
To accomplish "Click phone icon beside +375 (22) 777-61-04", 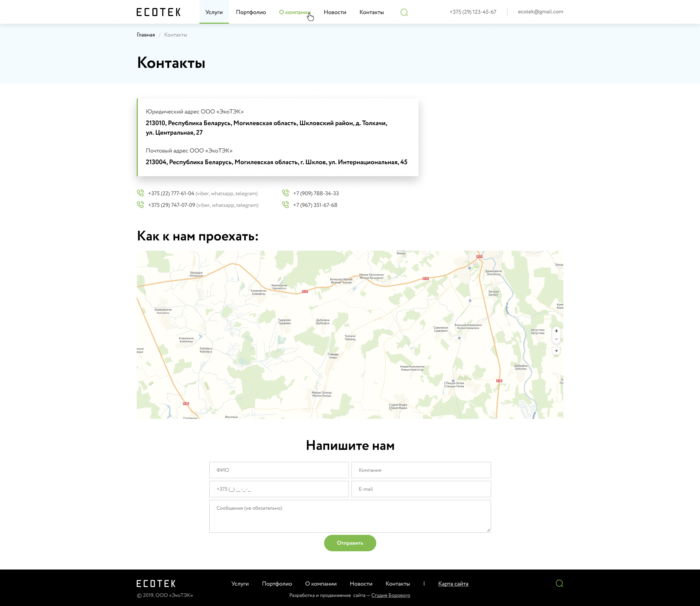I will coord(140,193).
